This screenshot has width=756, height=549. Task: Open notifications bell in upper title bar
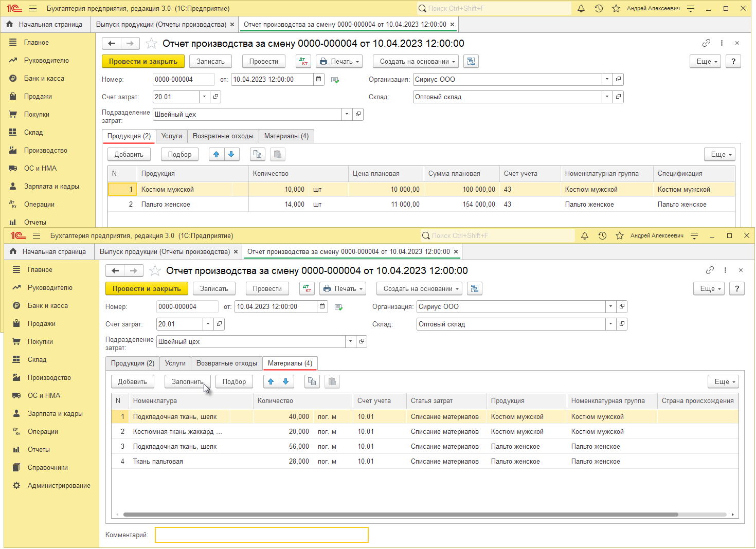(x=581, y=9)
